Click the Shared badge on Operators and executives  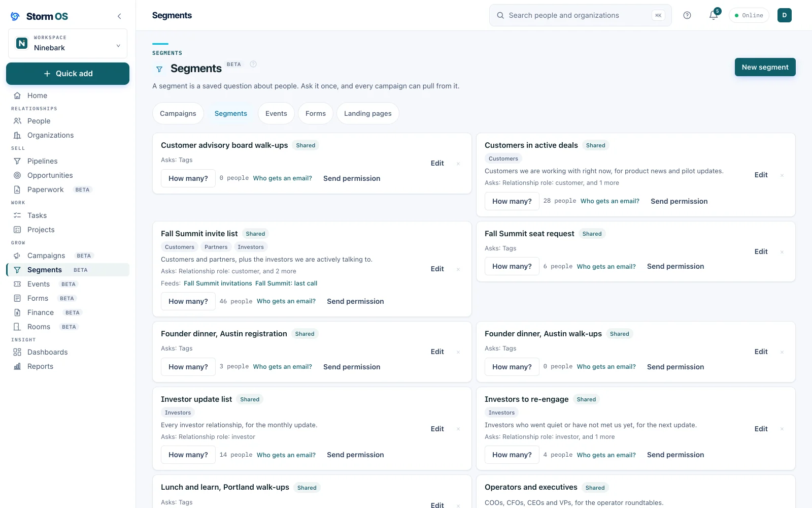595,488
